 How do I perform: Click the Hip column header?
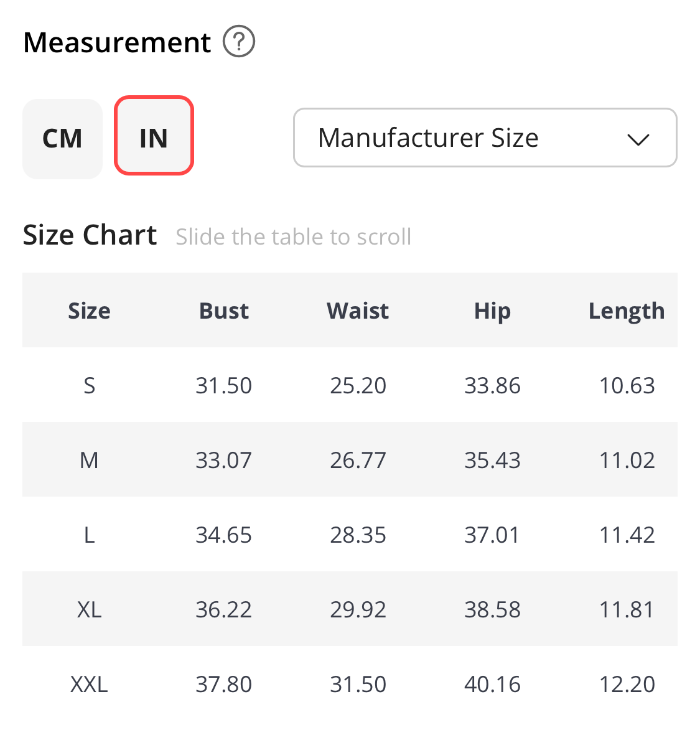(x=492, y=311)
